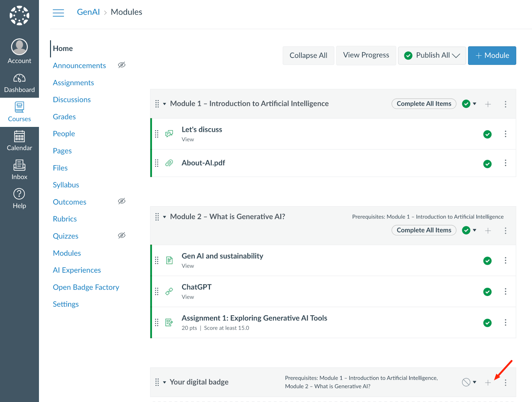
Task: Toggle published status of About-AI.pdf
Action: 487,164
